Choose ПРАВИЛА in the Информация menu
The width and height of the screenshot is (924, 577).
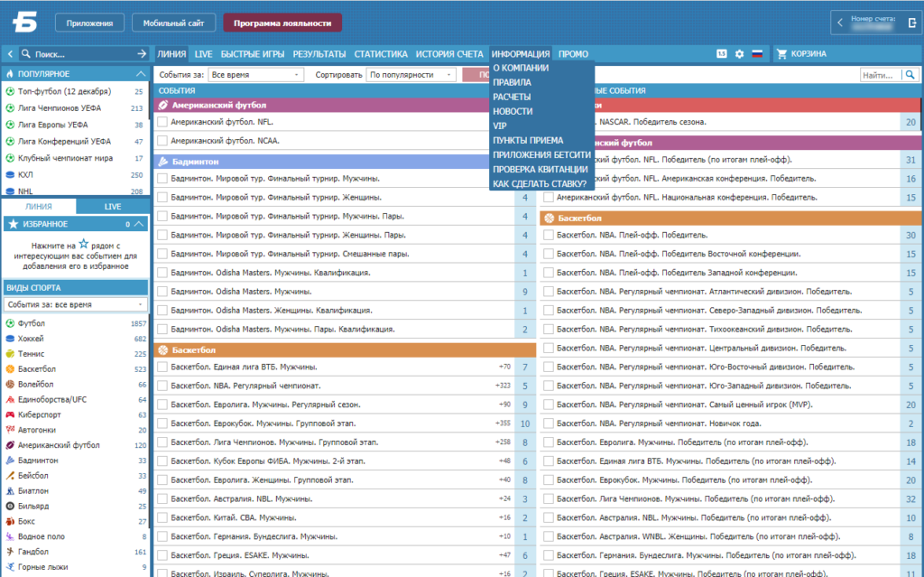click(x=513, y=82)
